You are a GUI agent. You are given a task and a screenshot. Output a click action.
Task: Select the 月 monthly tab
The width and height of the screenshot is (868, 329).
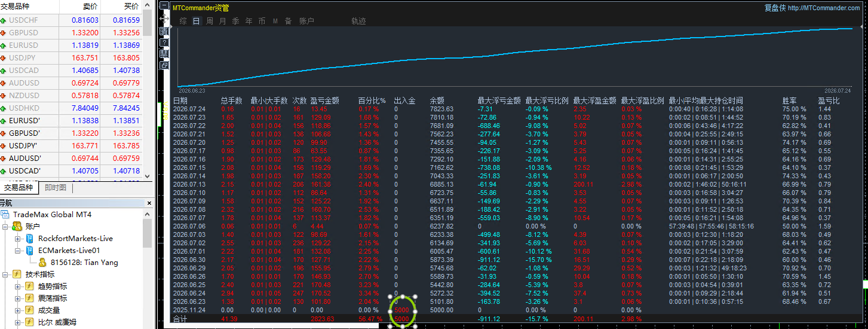tap(223, 21)
